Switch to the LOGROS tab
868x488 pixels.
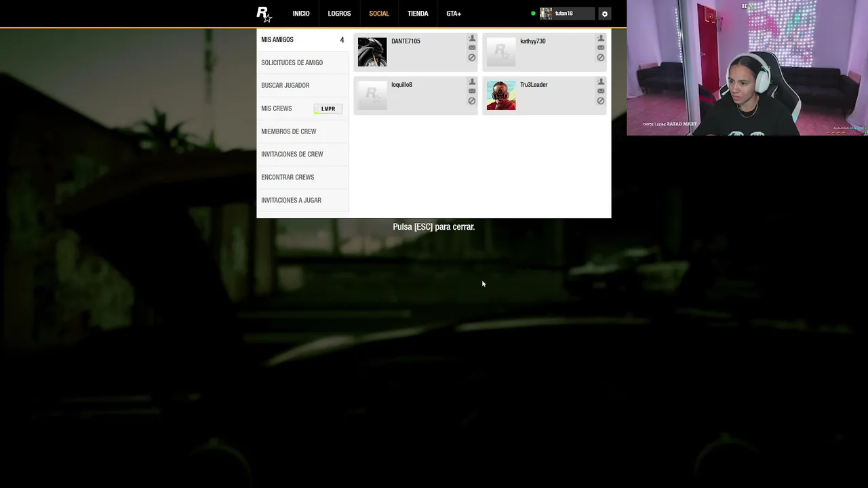[339, 14]
